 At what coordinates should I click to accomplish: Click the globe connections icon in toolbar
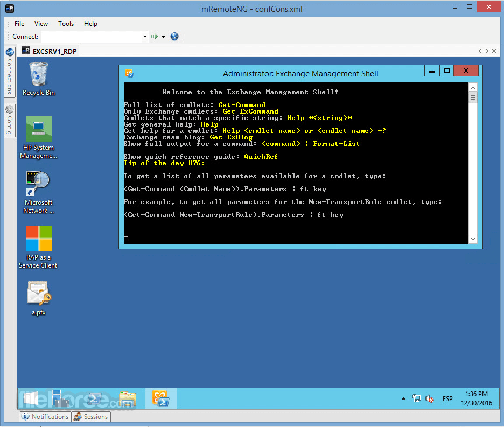coord(174,37)
